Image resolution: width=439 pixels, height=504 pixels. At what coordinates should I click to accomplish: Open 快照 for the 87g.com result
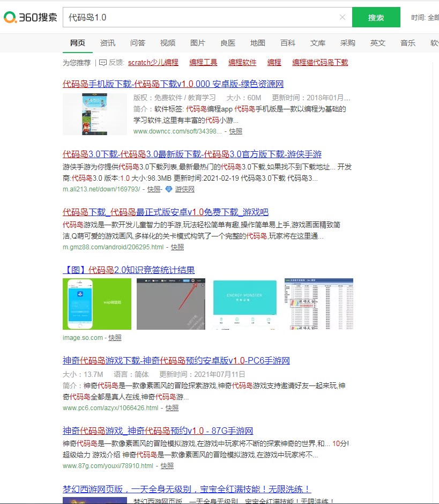click(167, 466)
